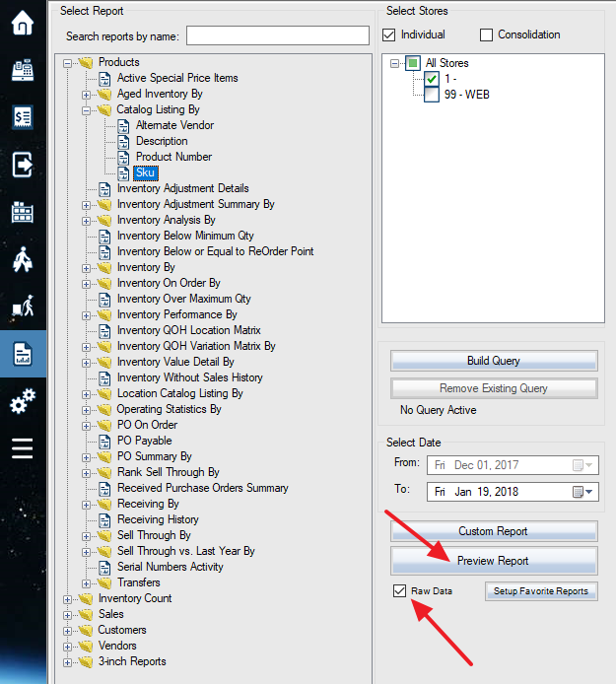Click the Custom Report button
This screenshot has width=616, height=684.
tap(494, 531)
